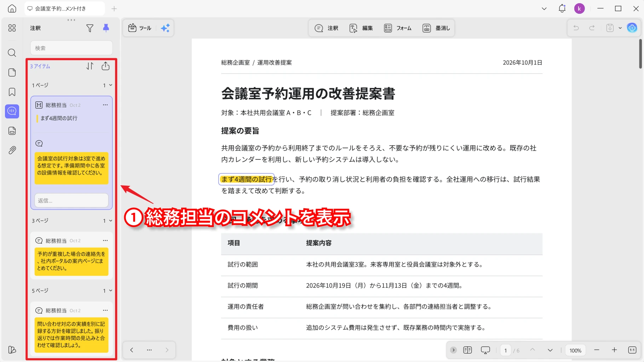This screenshot has height=362, width=644.
Task: Toggle the pin on the annotation panel
Action: tap(106, 28)
